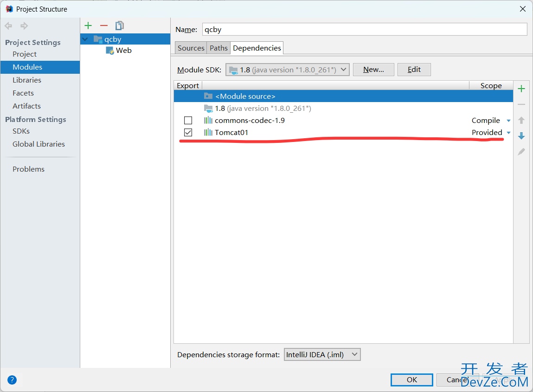
Task: Click the IntelliJ IDEA logo in title bar
Action: (9, 9)
